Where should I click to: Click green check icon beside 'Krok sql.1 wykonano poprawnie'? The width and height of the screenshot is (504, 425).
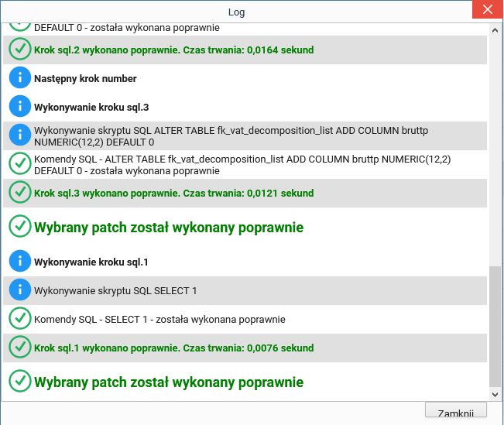pos(20,347)
